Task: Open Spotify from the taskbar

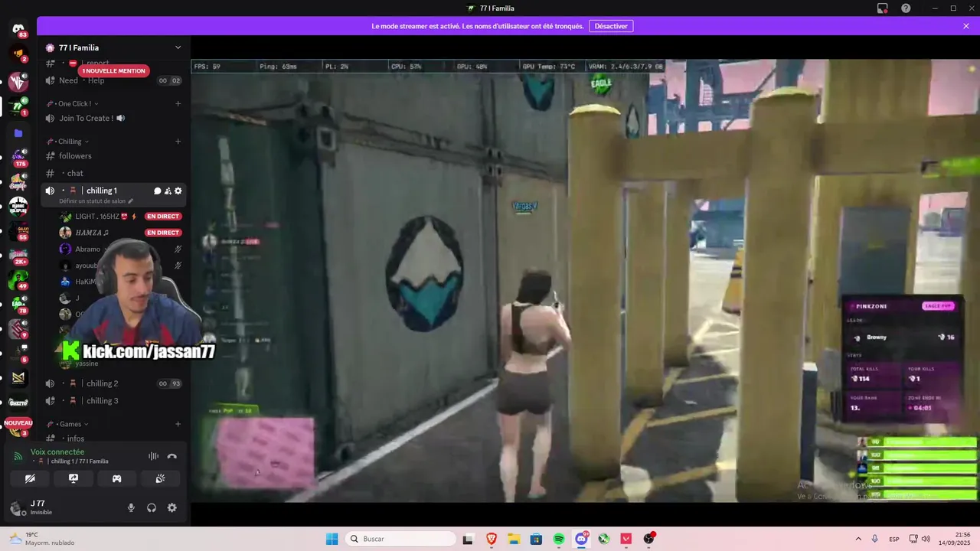Action: (x=559, y=539)
